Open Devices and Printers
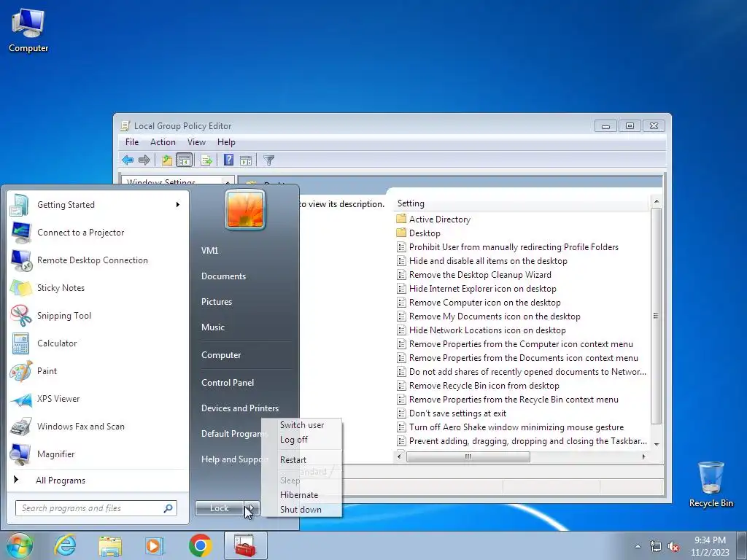This screenshot has width=747, height=560. coord(239,408)
